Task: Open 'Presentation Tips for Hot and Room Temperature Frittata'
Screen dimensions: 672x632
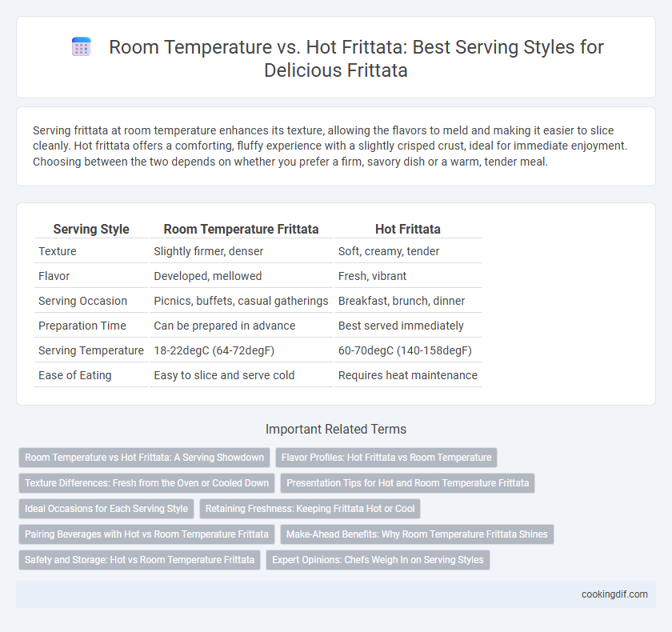Action: tap(407, 483)
